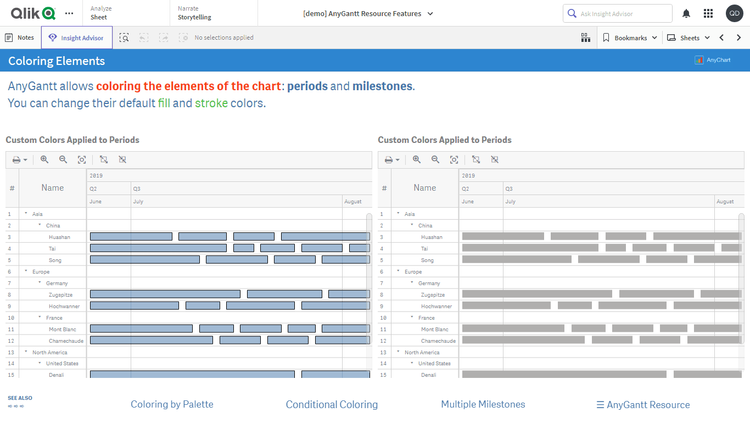This screenshot has height=422, width=750.
Task: Collapse the Asia row in left chart
Action: pos(25,214)
